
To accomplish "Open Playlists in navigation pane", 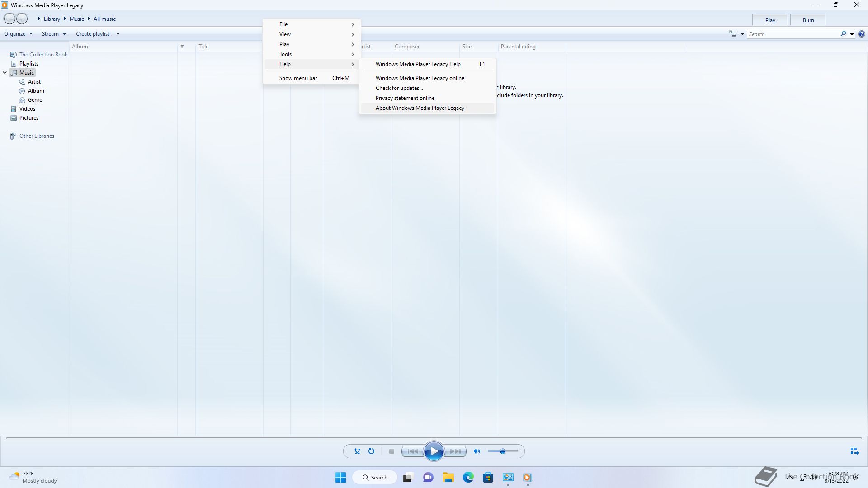I will coord(24,64).
